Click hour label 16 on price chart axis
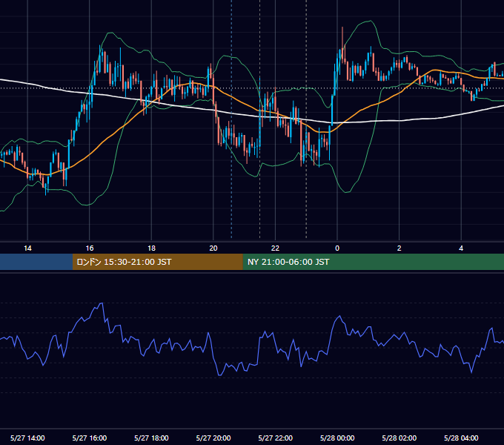This screenshot has height=445, width=504. point(90,248)
